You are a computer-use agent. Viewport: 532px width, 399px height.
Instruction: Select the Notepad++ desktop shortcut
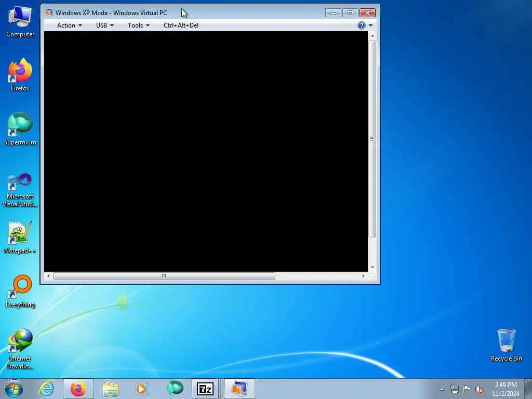pyautogui.click(x=20, y=237)
